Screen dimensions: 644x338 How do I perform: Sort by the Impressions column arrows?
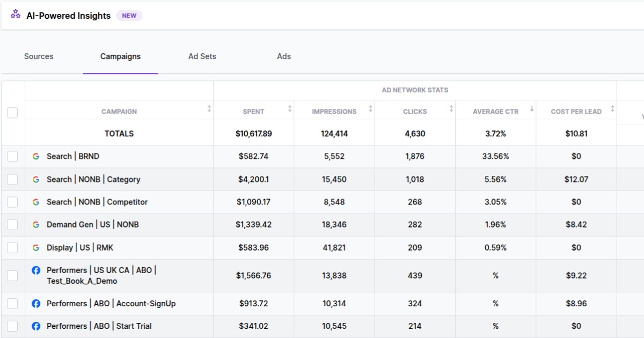coord(370,109)
